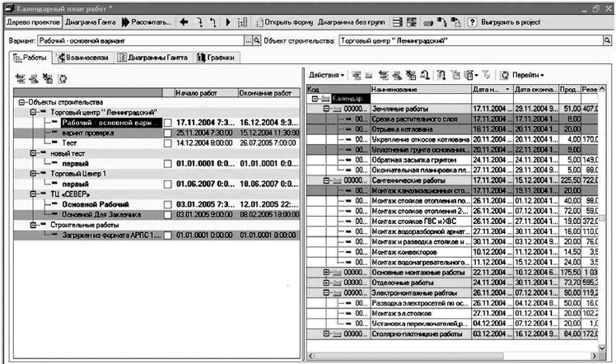Click the print icon in top toolbar
The width and height of the screenshot is (616, 364).
(428, 21)
